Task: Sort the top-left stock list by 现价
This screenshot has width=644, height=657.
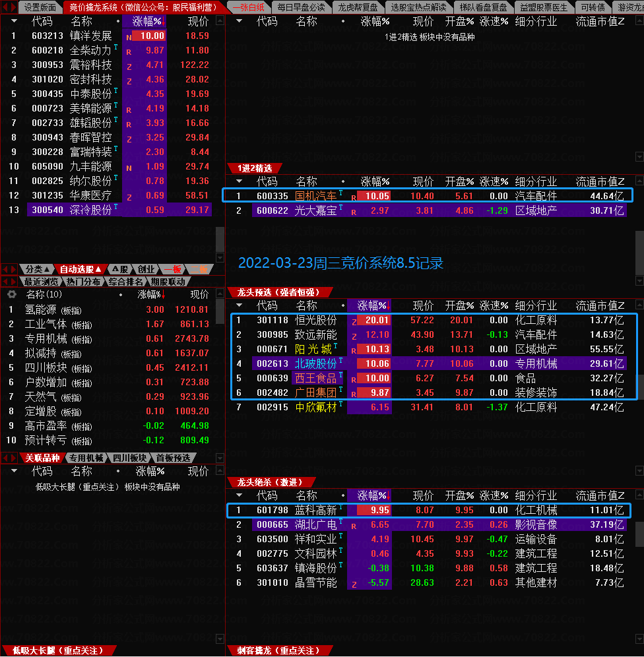Action: tap(198, 20)
